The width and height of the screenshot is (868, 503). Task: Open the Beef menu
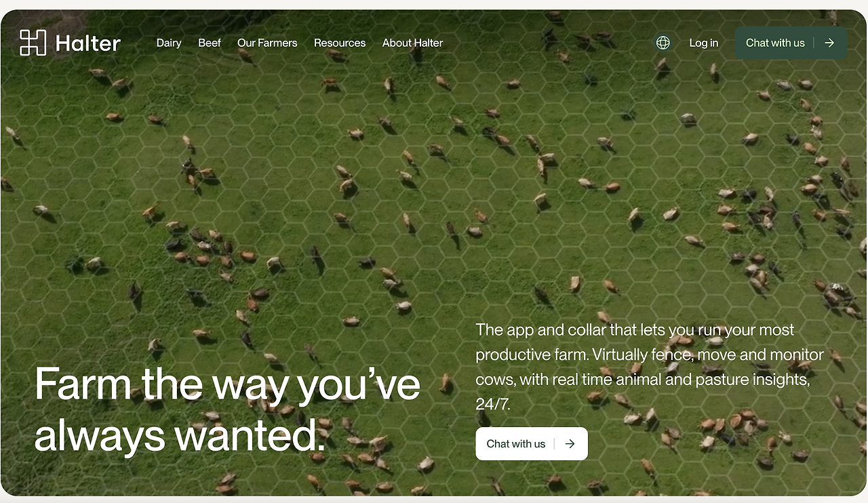[x=210, y=43]
